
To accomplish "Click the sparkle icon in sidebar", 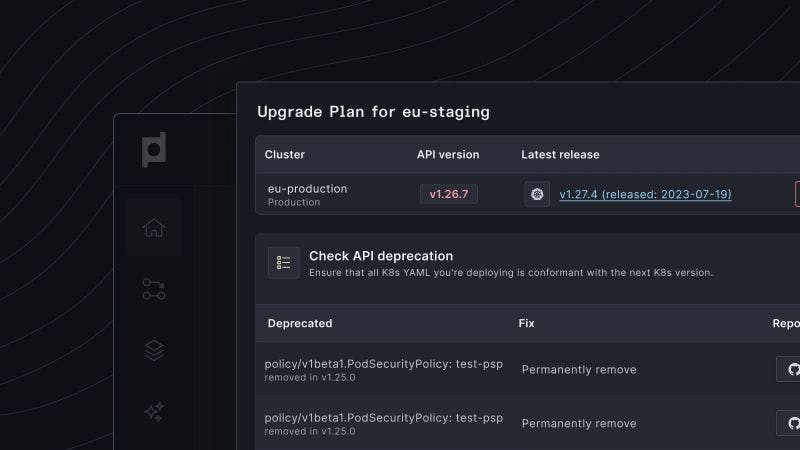I will pyautogui.click(x=153, y=411).
